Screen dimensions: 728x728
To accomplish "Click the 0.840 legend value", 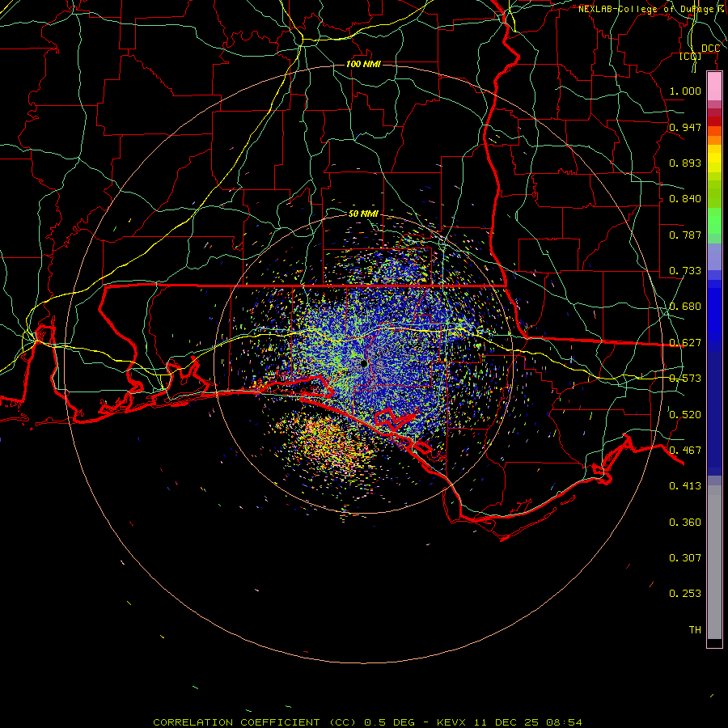I will 685,199.
